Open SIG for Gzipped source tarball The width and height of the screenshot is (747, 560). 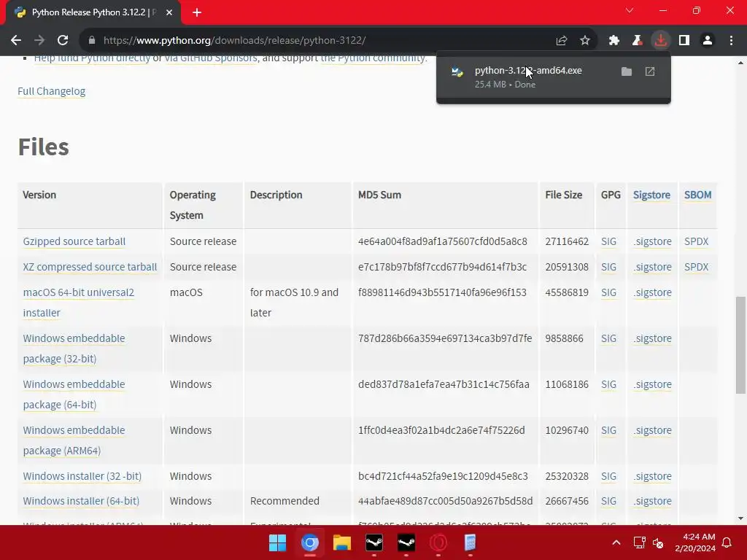pyautogui.click(x=608, y=241)
